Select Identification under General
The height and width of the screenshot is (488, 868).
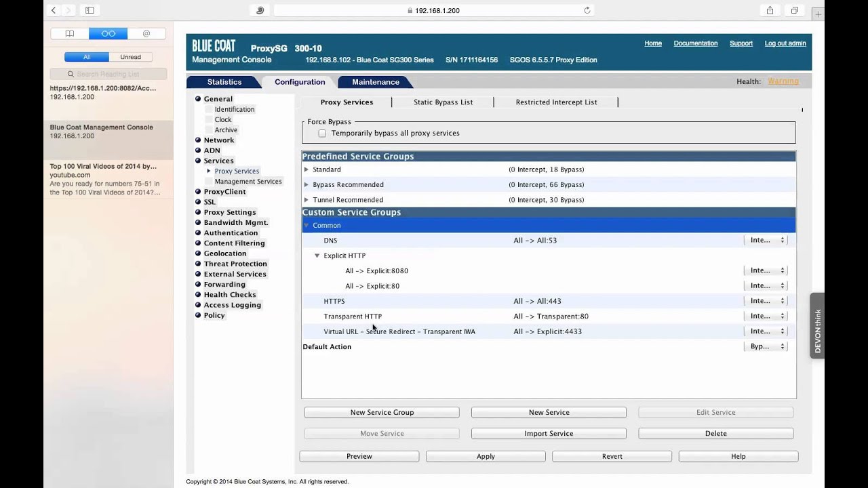[x=235, y=109]
